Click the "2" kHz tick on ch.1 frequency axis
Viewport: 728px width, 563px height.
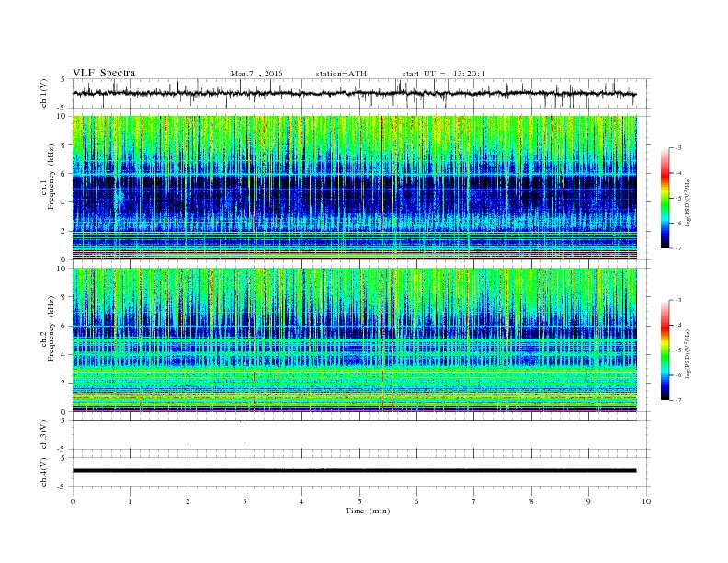[64, 231]
